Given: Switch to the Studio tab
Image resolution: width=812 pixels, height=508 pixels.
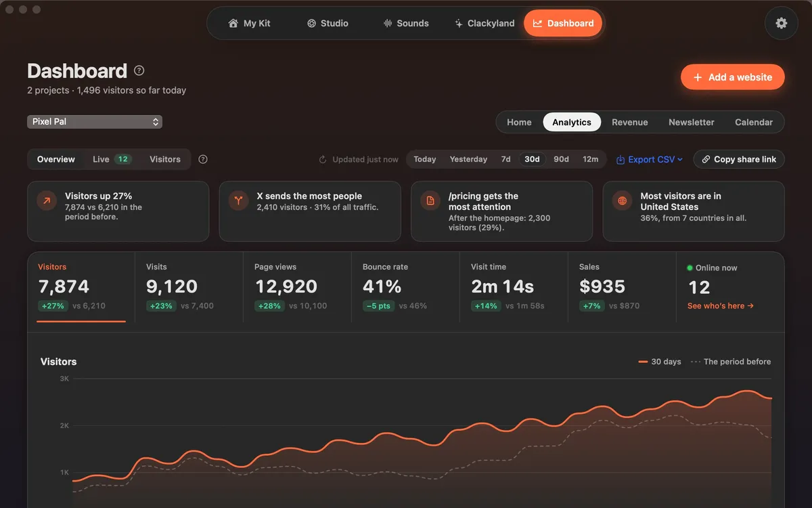Looking at the screenshot, I should click(328, 23).
